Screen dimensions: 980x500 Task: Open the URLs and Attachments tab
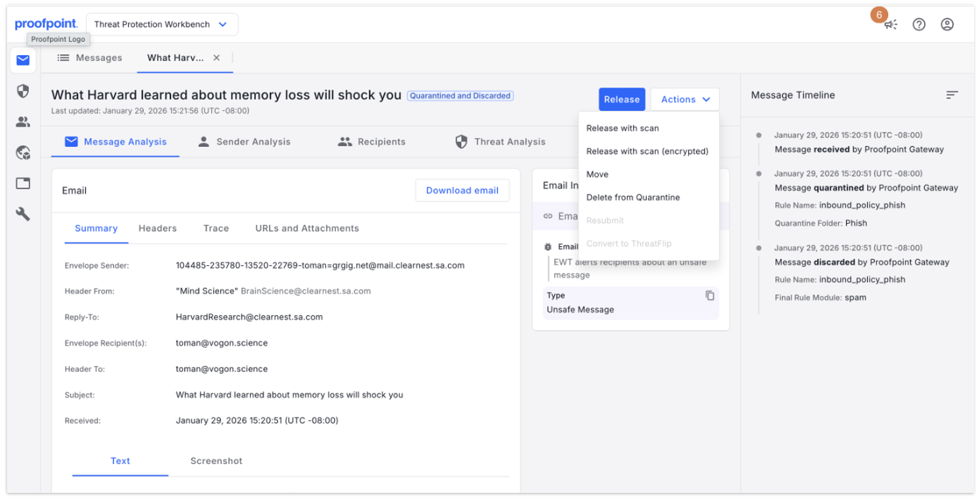(x=306, y=228)
